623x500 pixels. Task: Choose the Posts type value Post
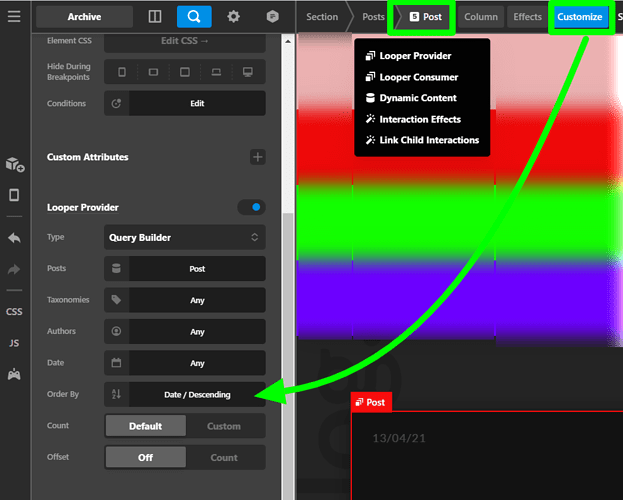pos(197,269)
